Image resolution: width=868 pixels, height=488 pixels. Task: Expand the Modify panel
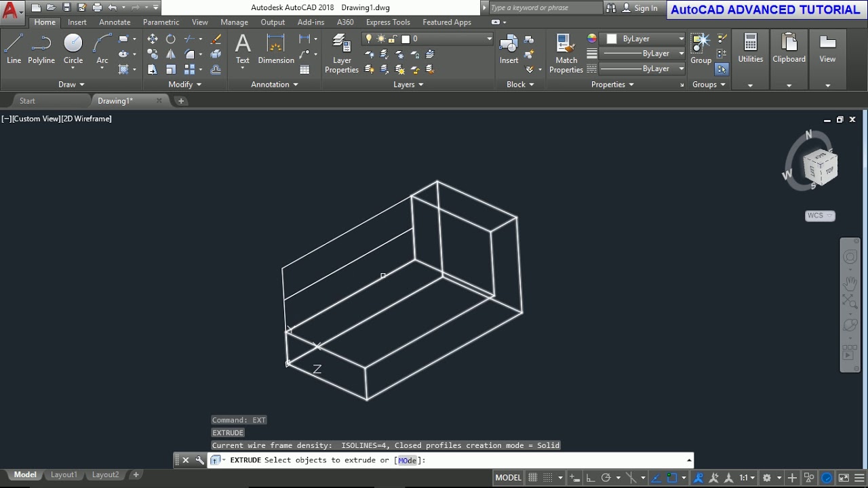click(185, 85)
